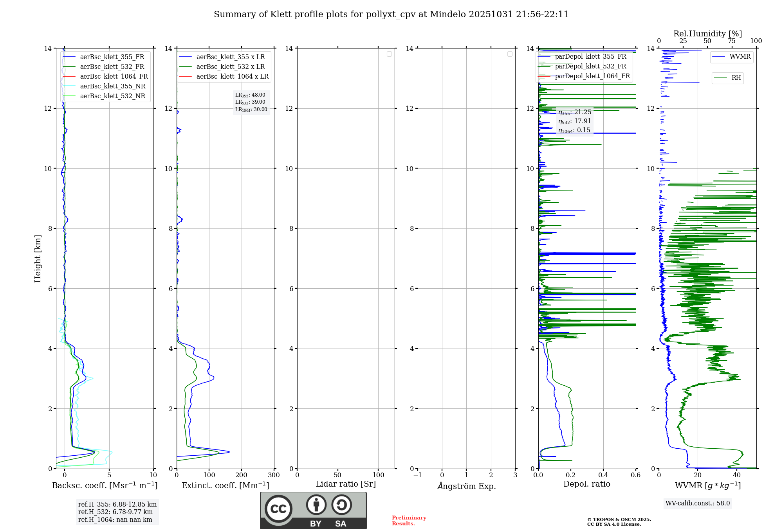Click the empty legend box in Ångström plot
The width and height of the screenshot is (783, 532).
[x=510, y=54]
